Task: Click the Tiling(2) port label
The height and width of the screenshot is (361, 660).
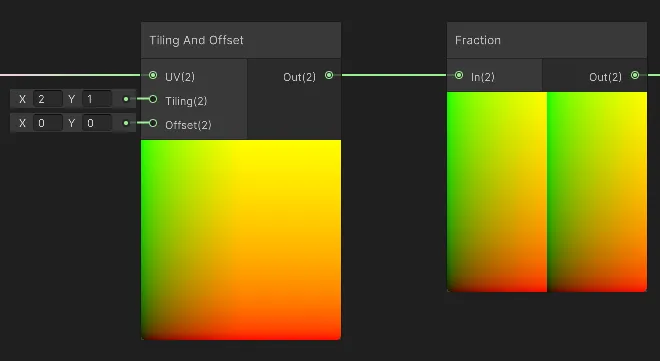Action: pyautogui.click(x=186, y=101)
